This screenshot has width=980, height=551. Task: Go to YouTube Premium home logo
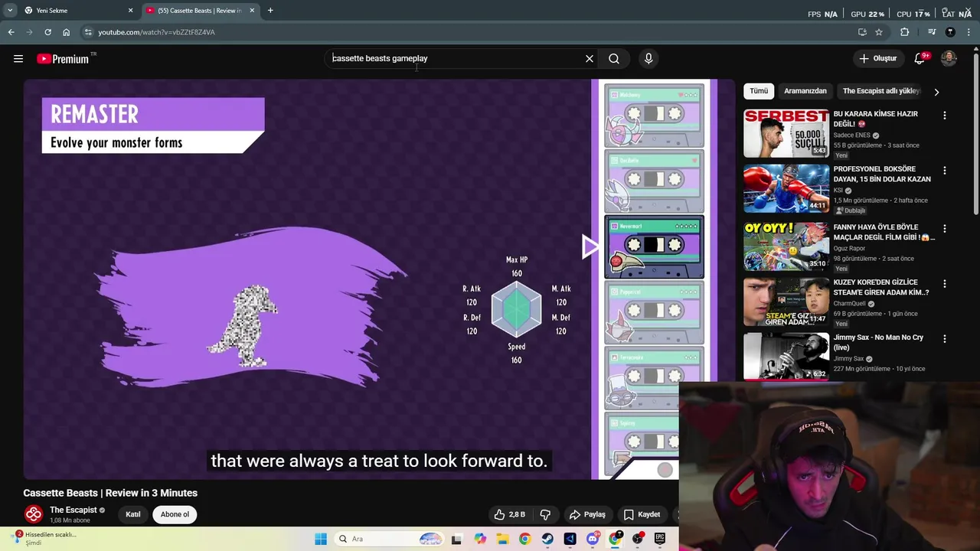[63, 59]
